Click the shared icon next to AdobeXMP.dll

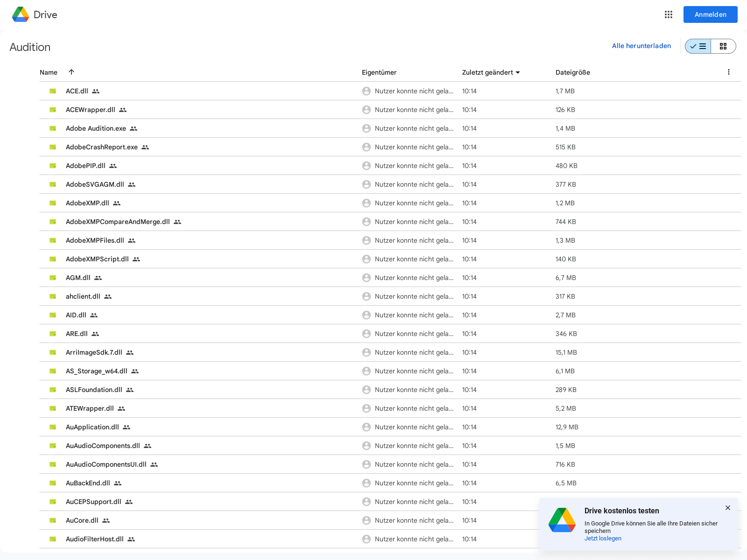tap(117, 203)
